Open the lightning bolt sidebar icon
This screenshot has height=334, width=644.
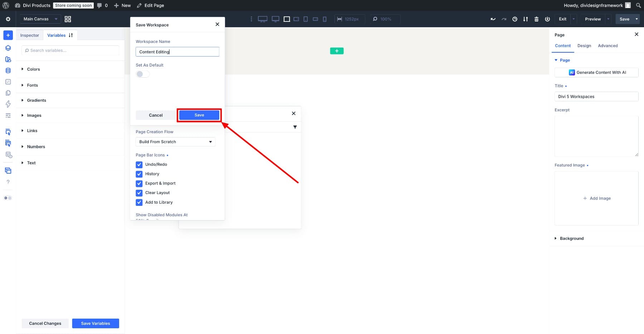tap(8, 104)
